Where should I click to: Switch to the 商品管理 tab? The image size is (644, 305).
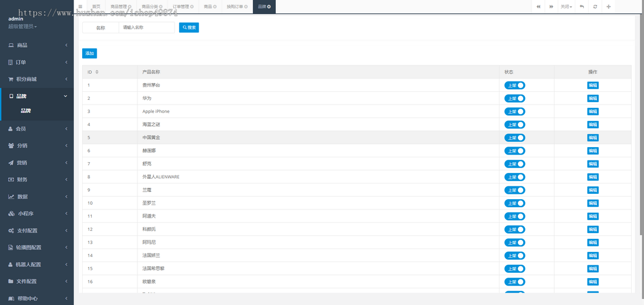click(x=121, y=6)
